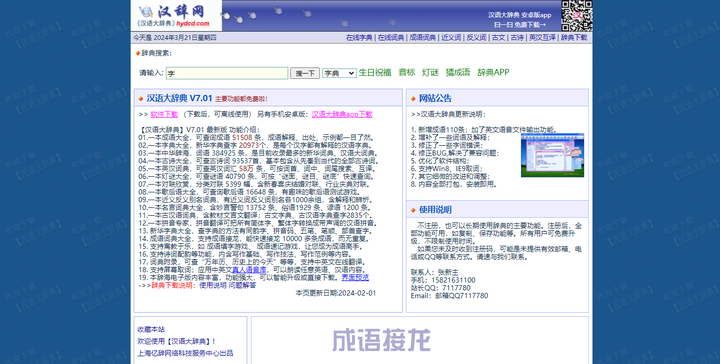Image resolution: width=720 pixels, height=364 pixels.
Task: Click the orange bullet beside 使用说明 heading
Action: [x=413, y=210]
